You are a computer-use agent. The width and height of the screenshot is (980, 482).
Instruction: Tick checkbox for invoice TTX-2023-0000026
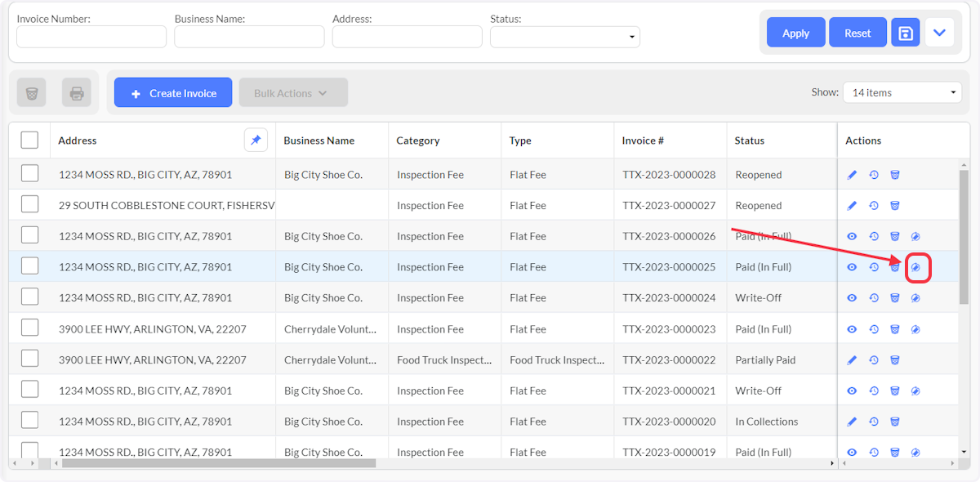click(29, 235)
